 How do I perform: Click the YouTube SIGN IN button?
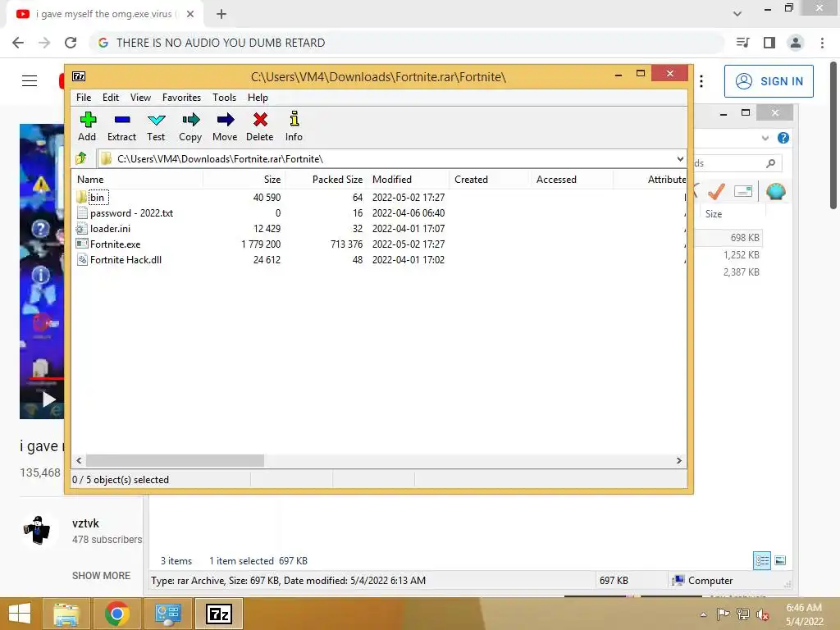[x=769, y=81]
